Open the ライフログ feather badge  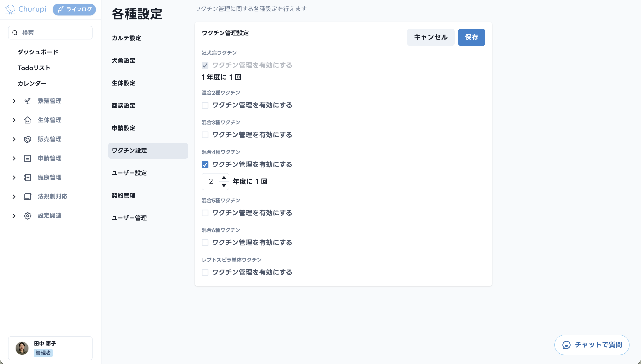tap(74, 10)
